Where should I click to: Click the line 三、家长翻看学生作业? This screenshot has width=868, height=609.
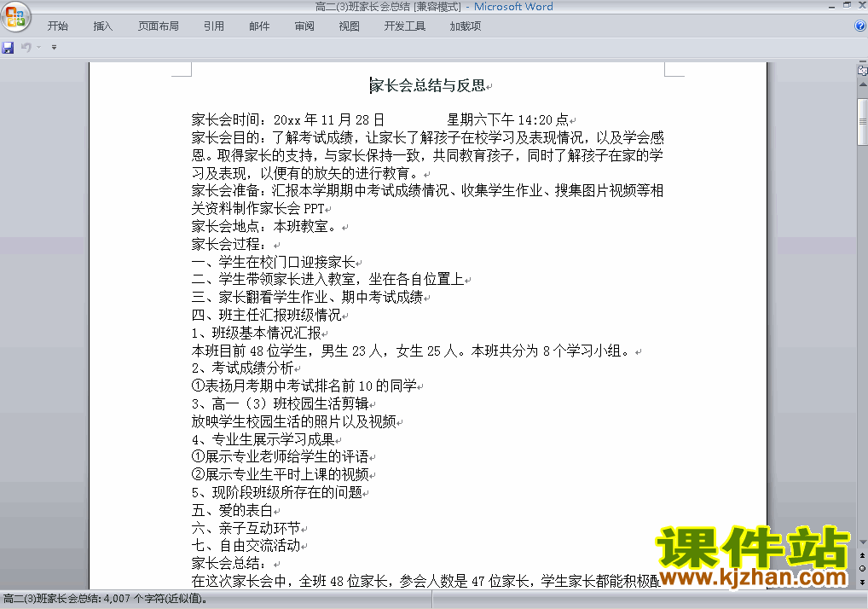307,297
